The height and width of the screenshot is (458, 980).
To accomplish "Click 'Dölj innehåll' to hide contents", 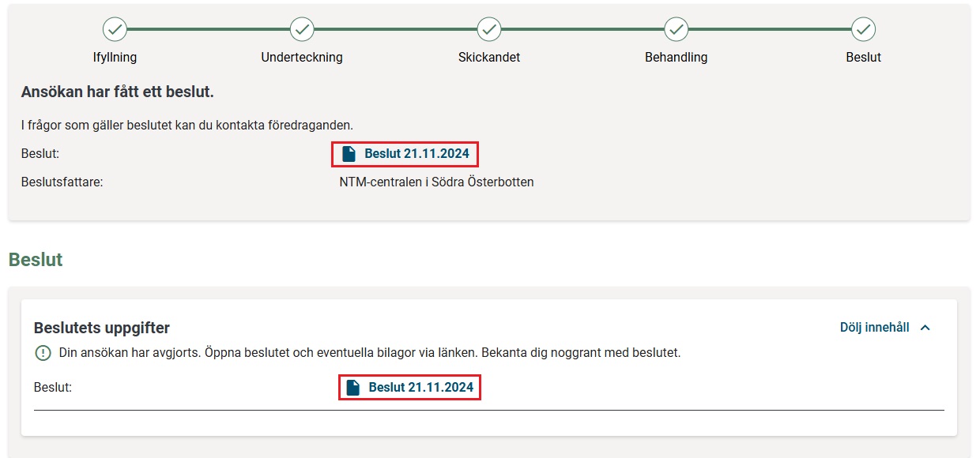I will pos(874,328).
